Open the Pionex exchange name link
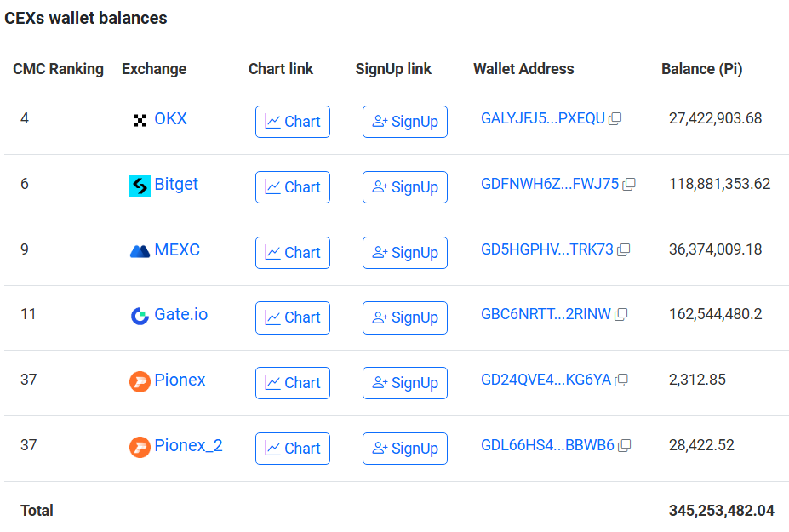Image resolution: width=789 pixels, height=532 pixels. [x=180, y=380]
